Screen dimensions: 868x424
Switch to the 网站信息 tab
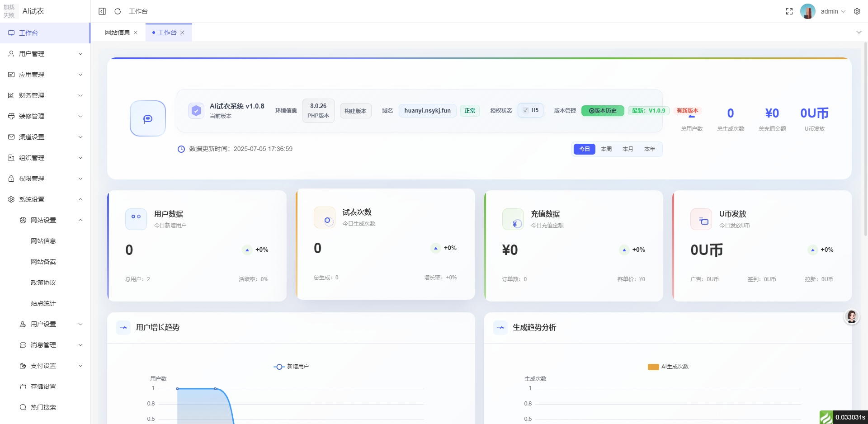coord(118,33)
